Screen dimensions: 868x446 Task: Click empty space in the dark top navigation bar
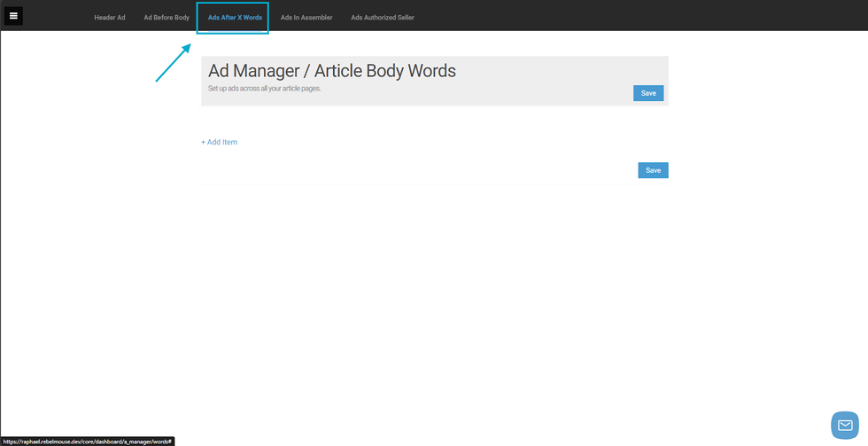point(620,16)
